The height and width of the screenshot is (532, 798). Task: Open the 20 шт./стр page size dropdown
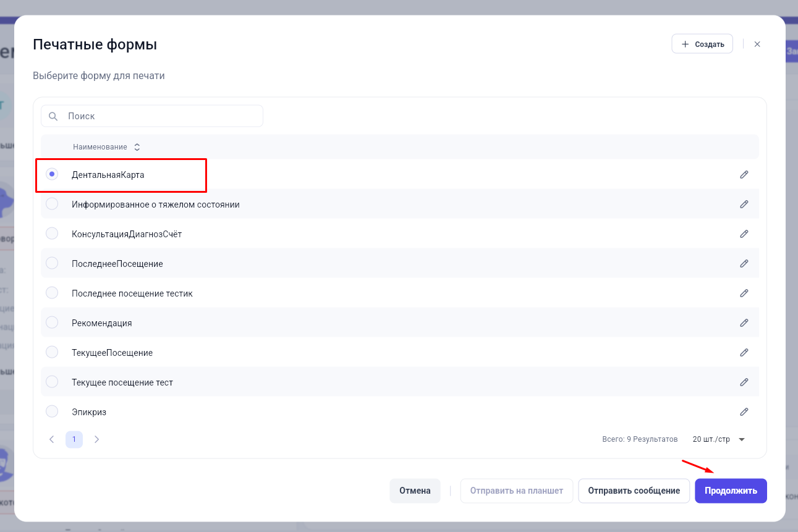tap(719, 439)
